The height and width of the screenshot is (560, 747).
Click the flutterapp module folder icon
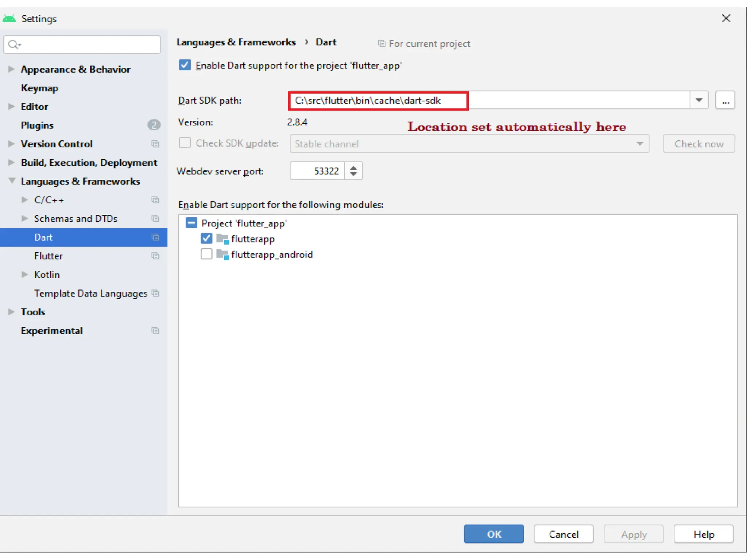click(x=222, y=239)
